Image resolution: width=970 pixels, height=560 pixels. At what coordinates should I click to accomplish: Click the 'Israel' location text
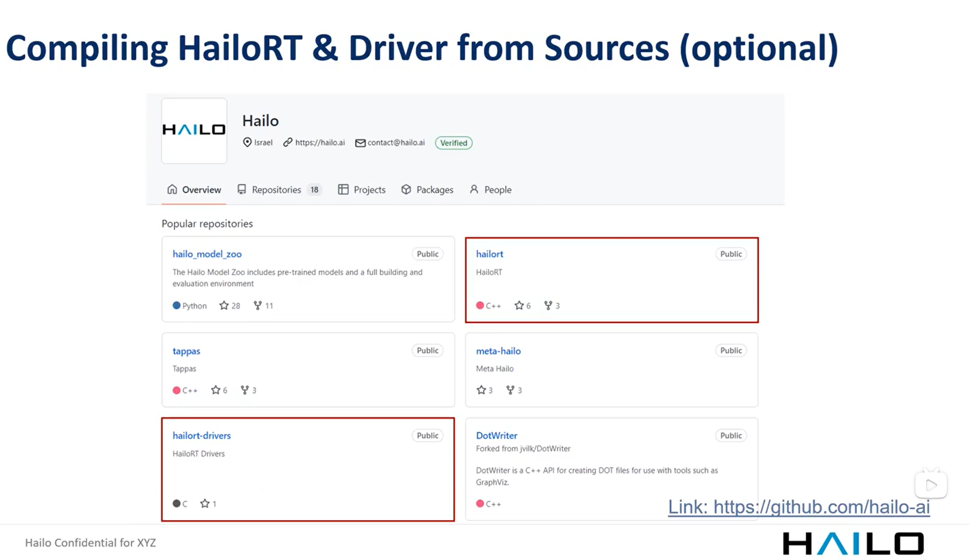(263, 143)
